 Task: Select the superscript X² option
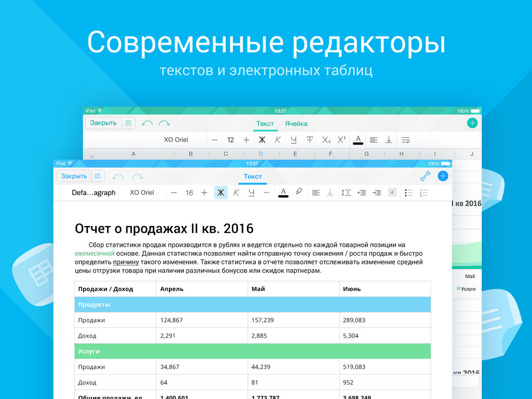(341, 139)
